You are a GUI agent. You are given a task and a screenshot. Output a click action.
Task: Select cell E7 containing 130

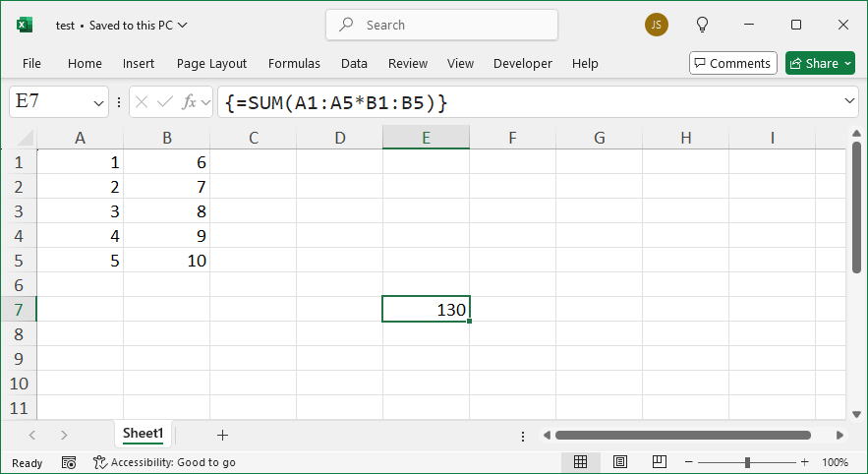(426, 309)
